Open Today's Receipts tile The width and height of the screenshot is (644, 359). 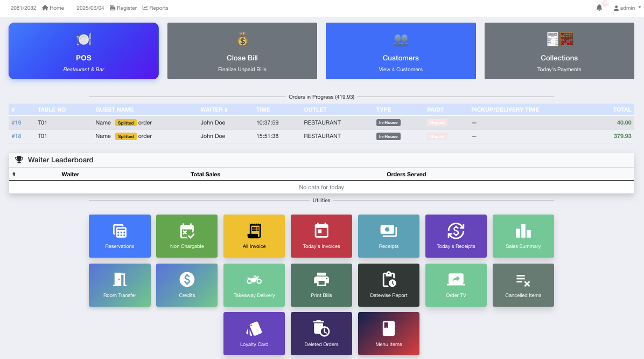[x=456, y=236]
